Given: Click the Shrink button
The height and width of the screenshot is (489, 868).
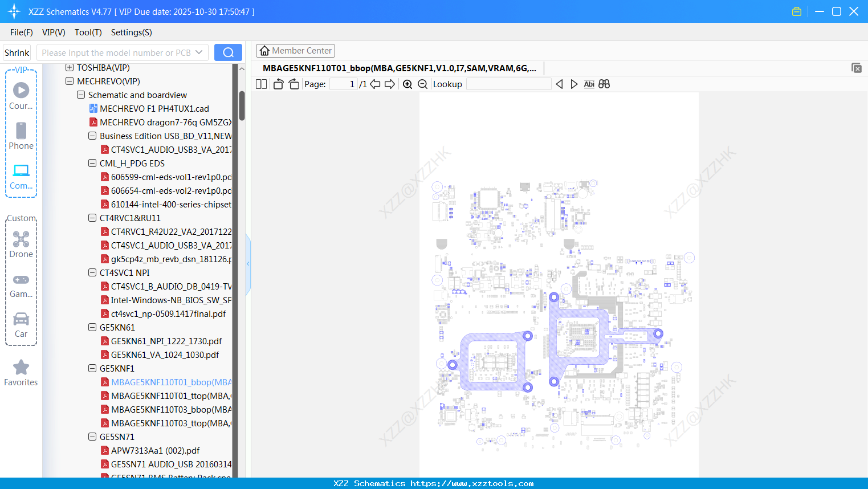Looking at the screenshot, I should tap(17, 52).
